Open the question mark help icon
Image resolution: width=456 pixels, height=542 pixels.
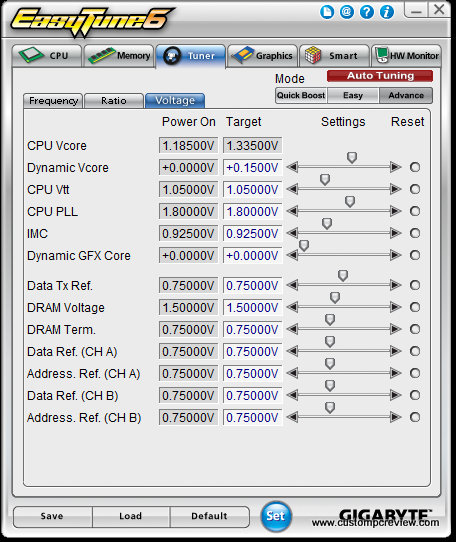point(367,12)
